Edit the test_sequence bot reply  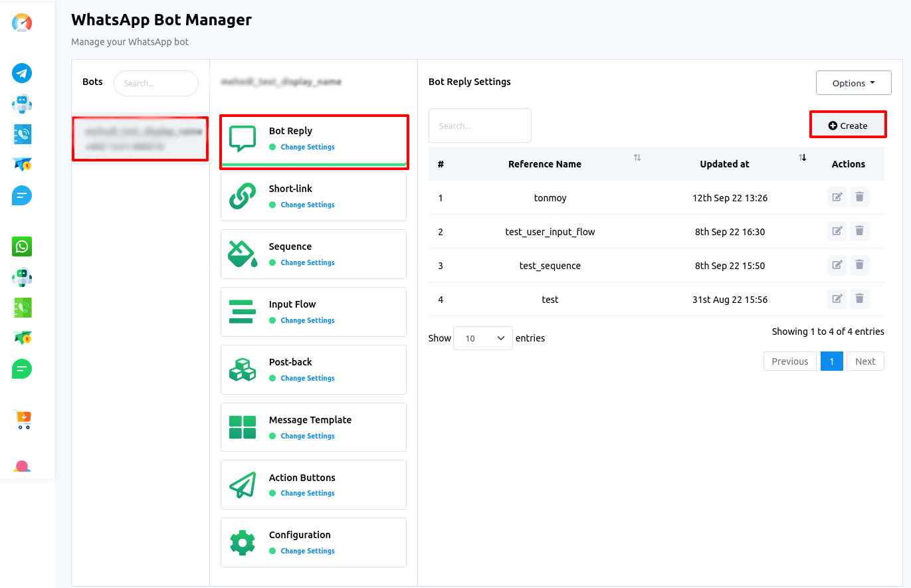(837, 265)
